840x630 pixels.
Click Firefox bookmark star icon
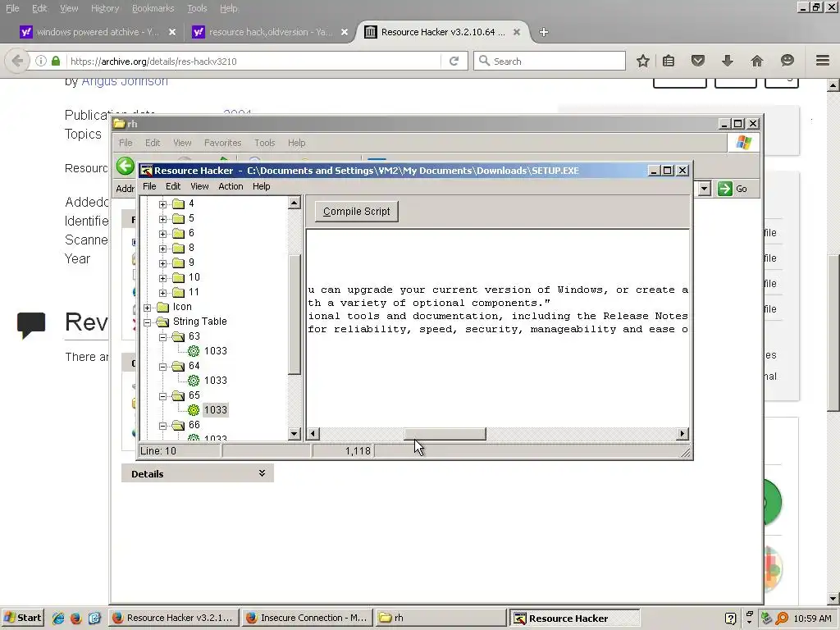click(643, 61)
